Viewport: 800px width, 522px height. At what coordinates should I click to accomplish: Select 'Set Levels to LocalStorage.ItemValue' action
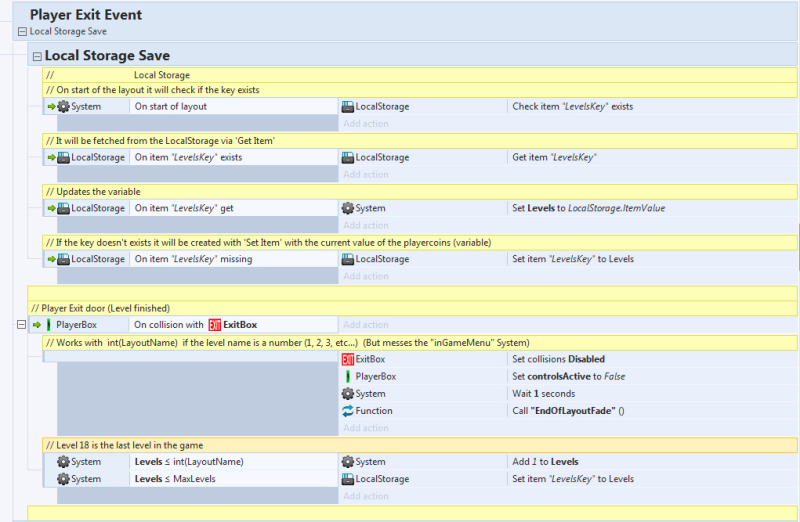tap(588, 208)
